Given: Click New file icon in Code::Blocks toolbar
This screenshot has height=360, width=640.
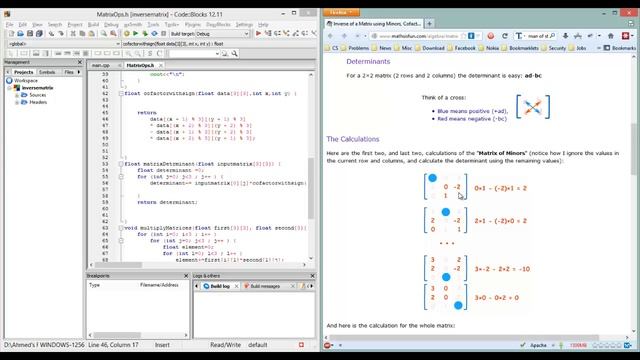Looking at the screenshot, I should [11, 34].
